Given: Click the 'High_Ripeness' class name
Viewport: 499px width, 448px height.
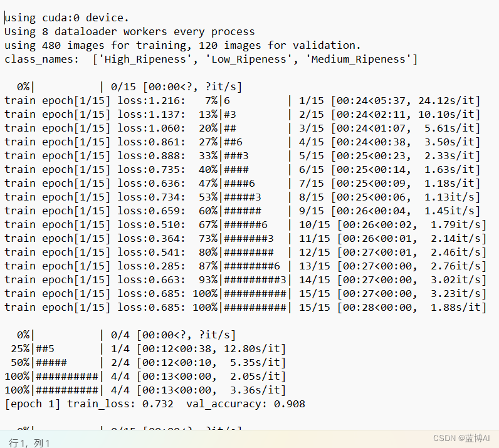Looking at the screenshot, I should (x=145, y=60).
